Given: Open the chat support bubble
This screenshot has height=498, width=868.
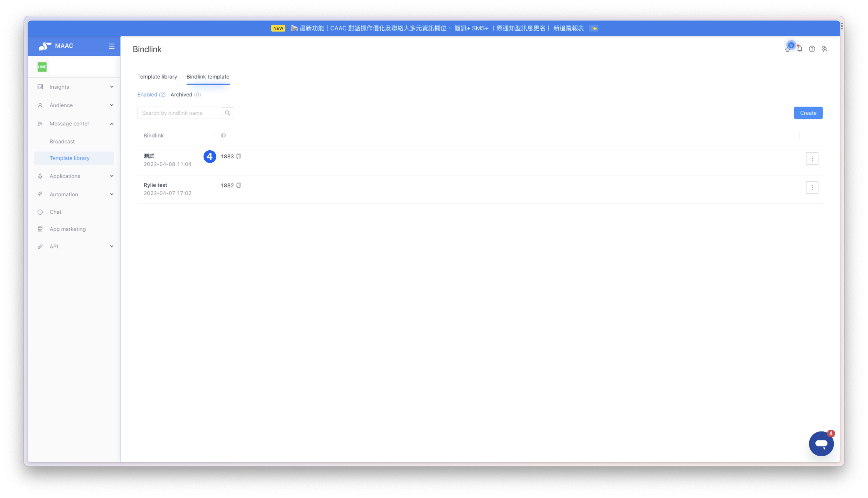Looking at the screenshot, I should pyautogui.click(x=821, y=444).
